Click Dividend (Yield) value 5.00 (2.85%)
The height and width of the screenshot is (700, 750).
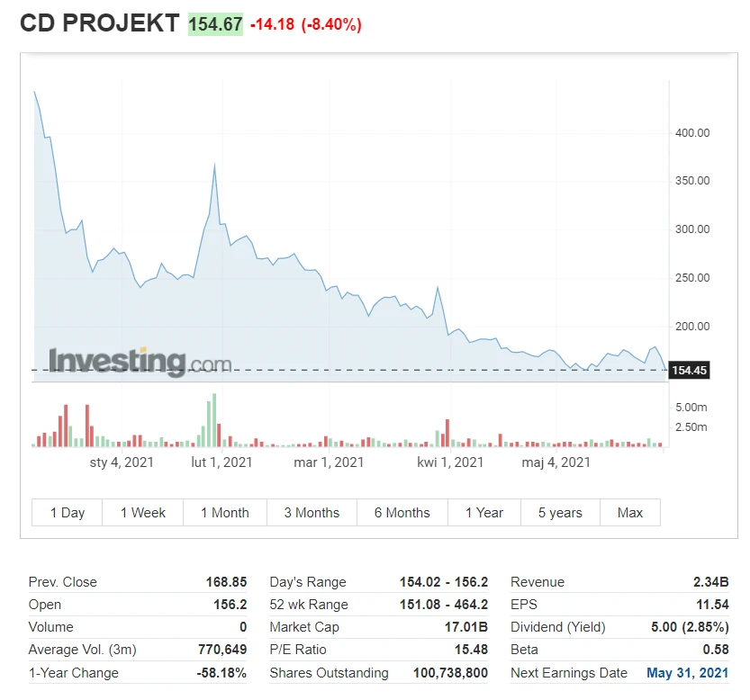tap(690, 627)
